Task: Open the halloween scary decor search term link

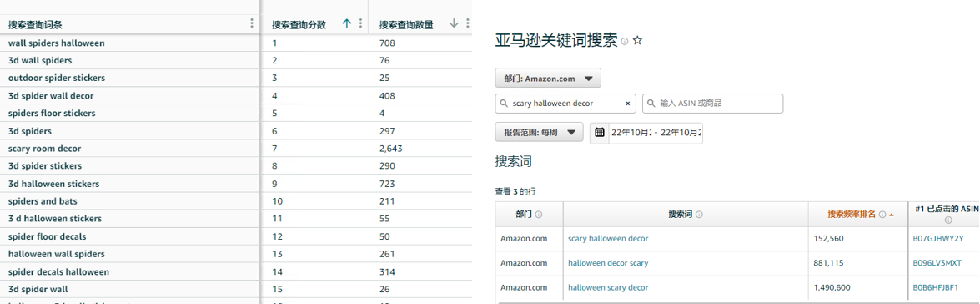Action: (608, 288)
